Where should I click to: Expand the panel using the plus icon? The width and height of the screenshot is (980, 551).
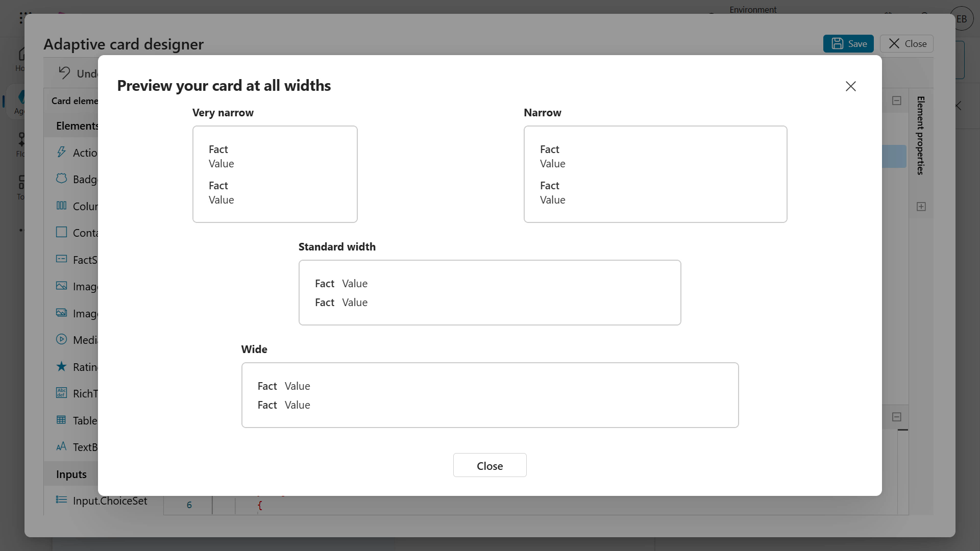click(x=922, y=206)
